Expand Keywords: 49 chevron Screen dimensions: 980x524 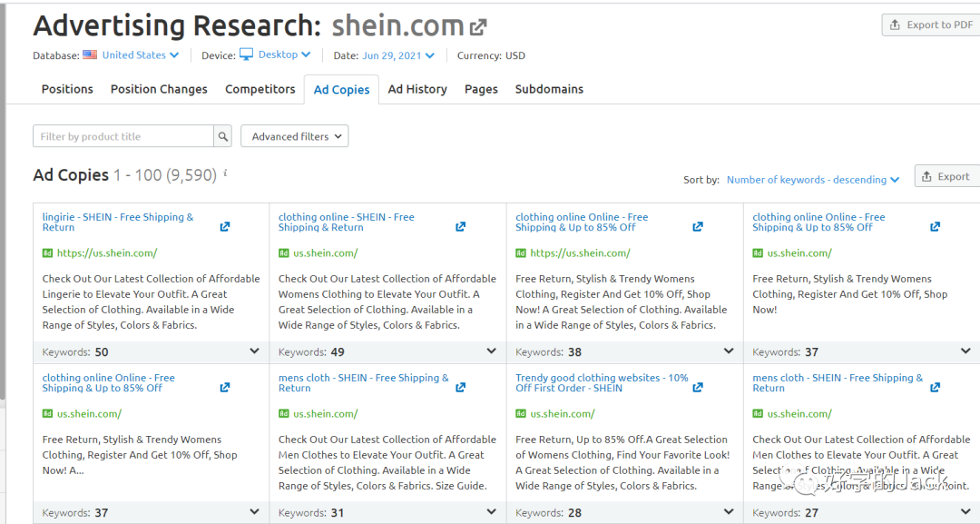click(491, 351)
